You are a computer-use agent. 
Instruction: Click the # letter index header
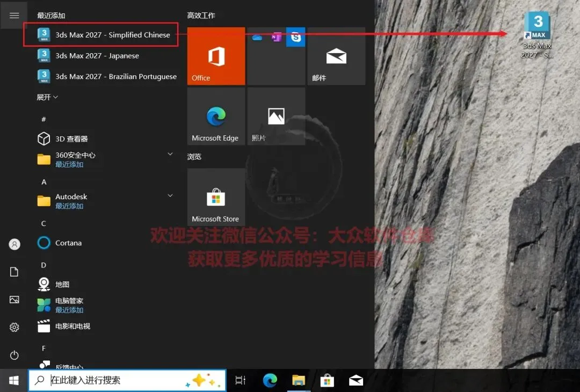tap(44, 119)
